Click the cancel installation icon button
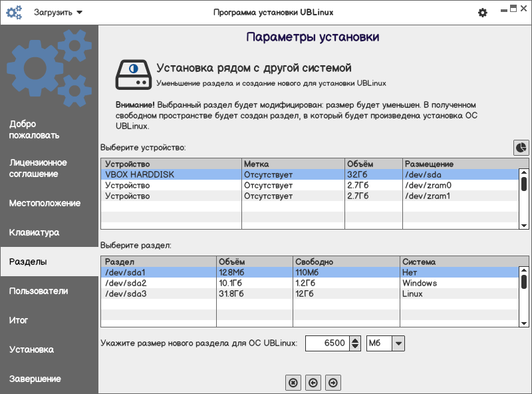 point(293,382)
